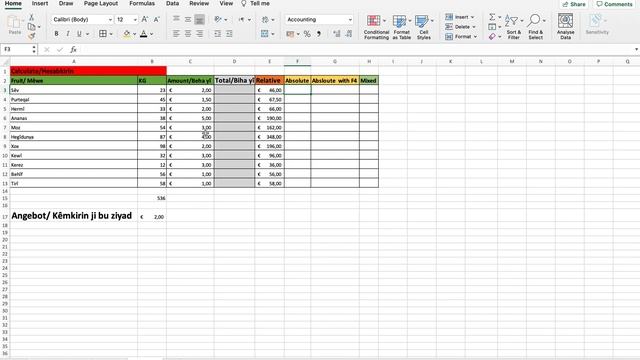
Task: Expand the borders dropdown arrow
Action: pos(111,34)
